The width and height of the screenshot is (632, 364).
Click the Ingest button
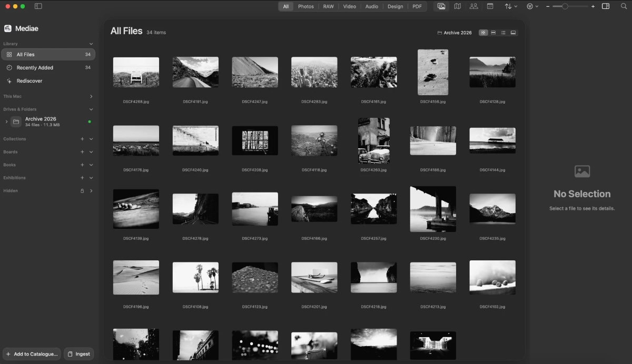(79, 354)
